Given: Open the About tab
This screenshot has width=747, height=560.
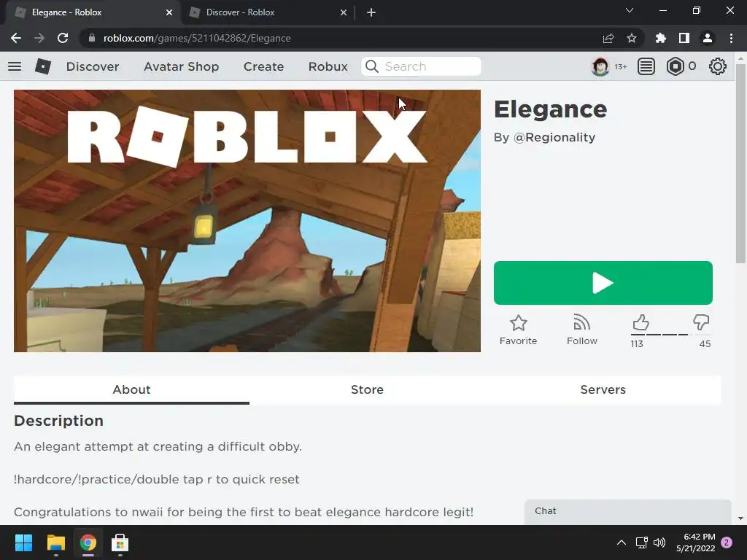Looking at the screenshot, I should point(131,389).
